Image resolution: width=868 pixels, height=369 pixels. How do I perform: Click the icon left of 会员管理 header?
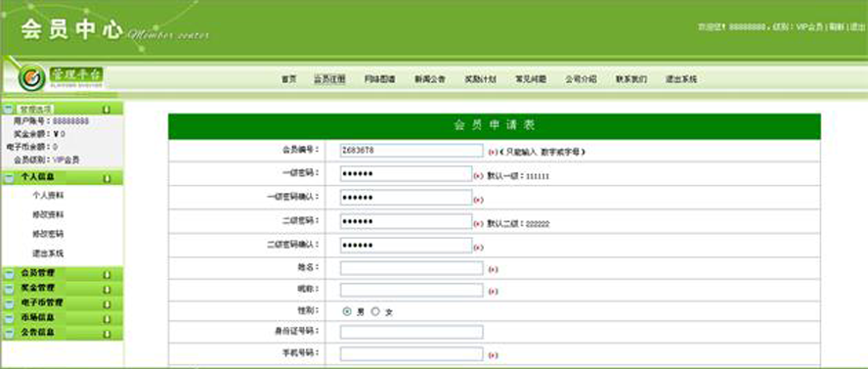coord(9,274)
